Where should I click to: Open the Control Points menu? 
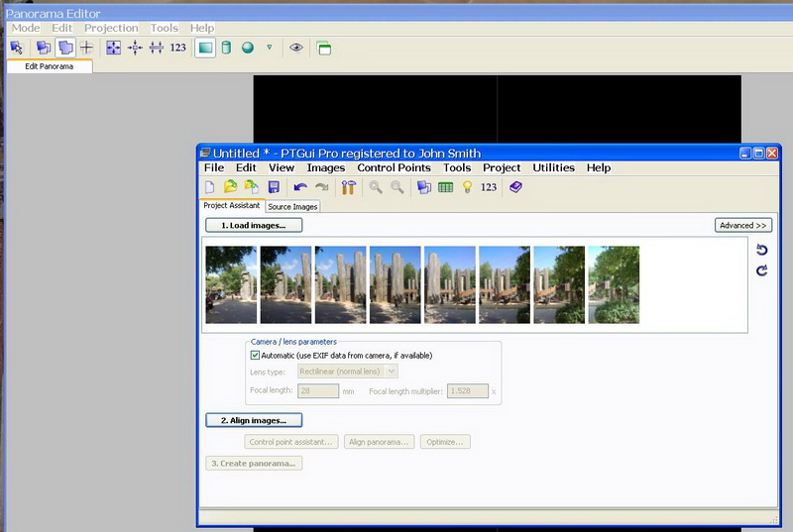pyautogui.click(x=394, y=167)
